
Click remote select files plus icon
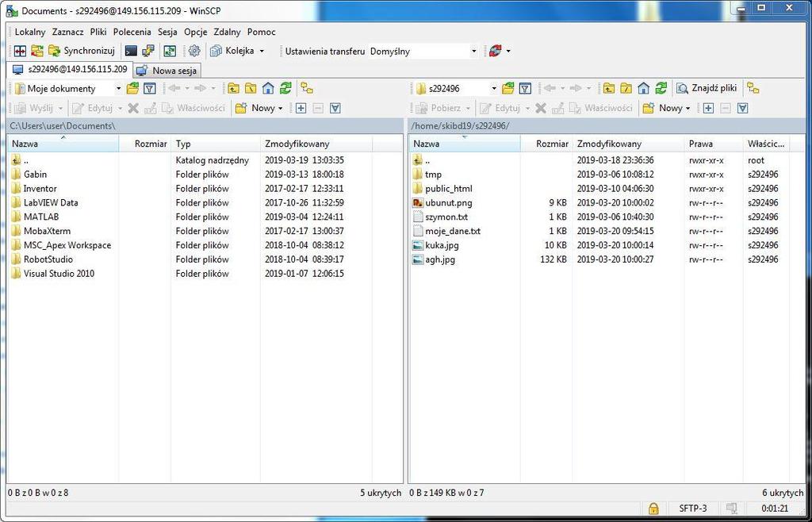tap(708, 108)
